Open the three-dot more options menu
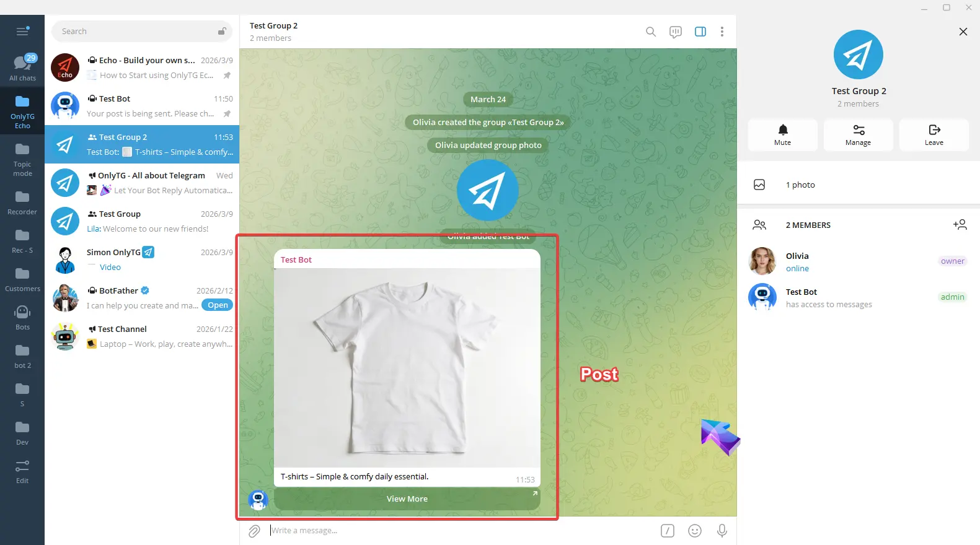980x545 pixels. 722,32
